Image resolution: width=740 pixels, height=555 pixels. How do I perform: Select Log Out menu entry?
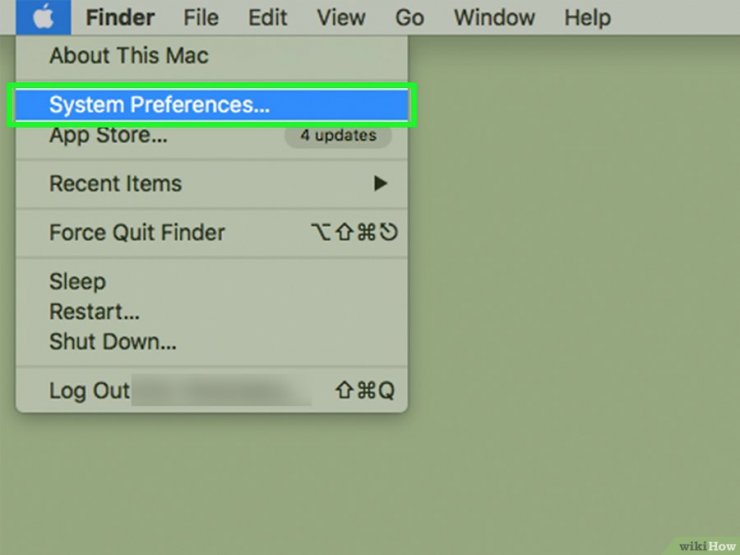(212, 391)
